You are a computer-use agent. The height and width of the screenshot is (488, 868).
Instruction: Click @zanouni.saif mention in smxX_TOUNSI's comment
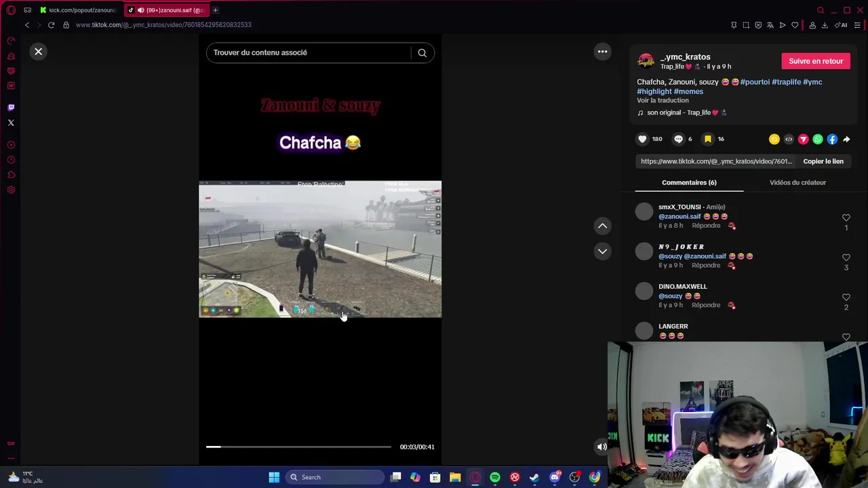click(679, 216)
